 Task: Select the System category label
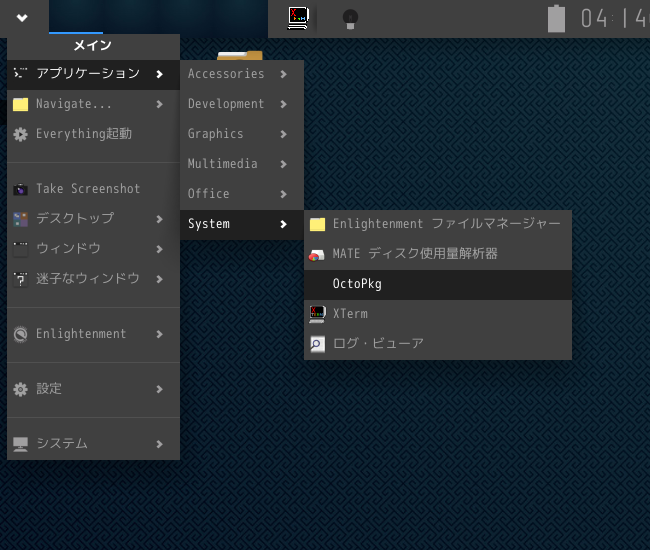(209, 224)
